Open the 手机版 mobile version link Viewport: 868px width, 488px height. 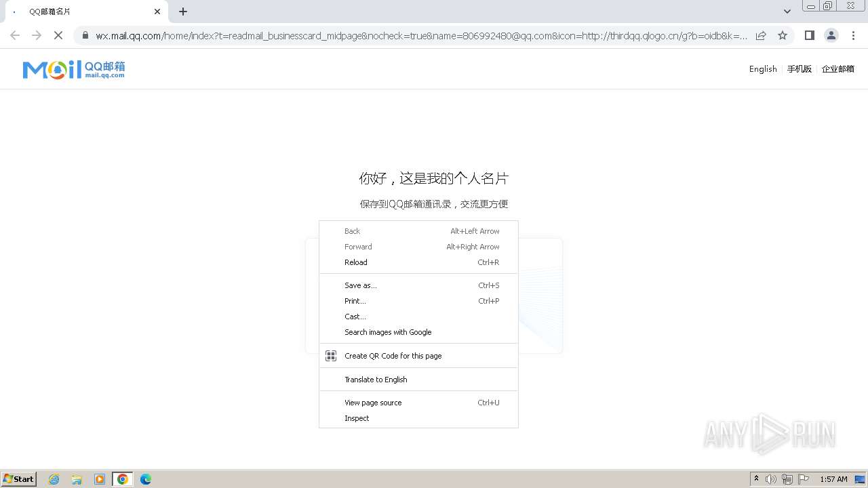click(800, 69)
